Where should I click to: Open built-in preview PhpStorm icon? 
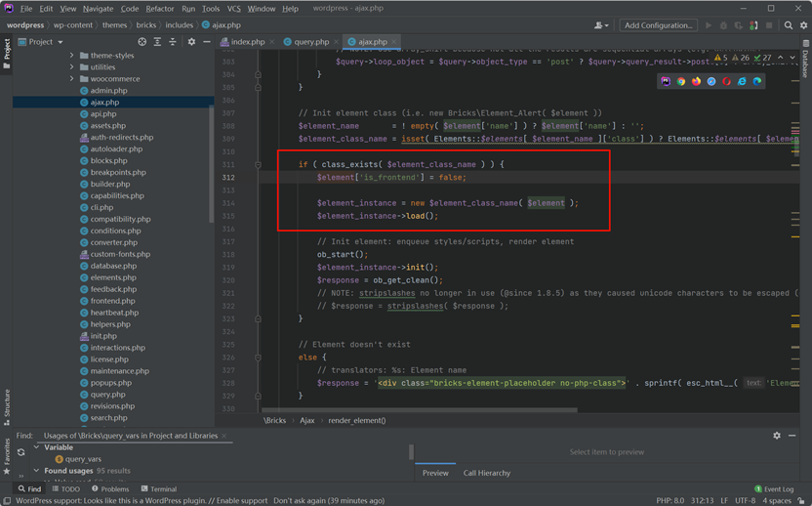click(666, 81)
